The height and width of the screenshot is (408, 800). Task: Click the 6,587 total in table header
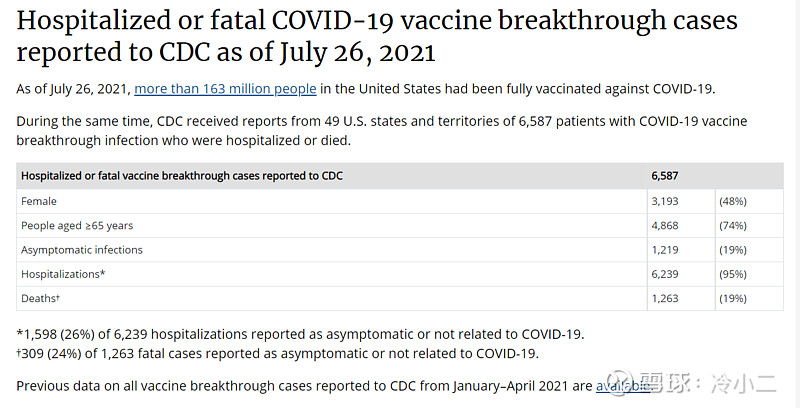[x=665, y=176]
